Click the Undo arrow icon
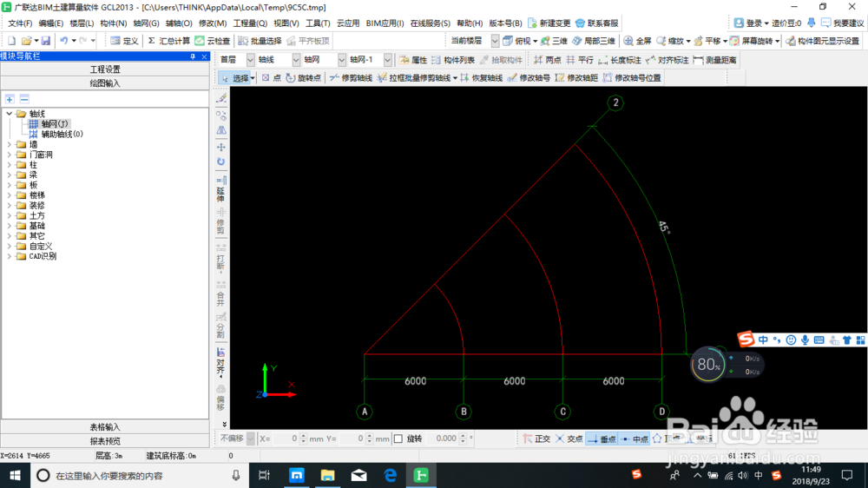868x488 pixels. click(x=64, y=41)
